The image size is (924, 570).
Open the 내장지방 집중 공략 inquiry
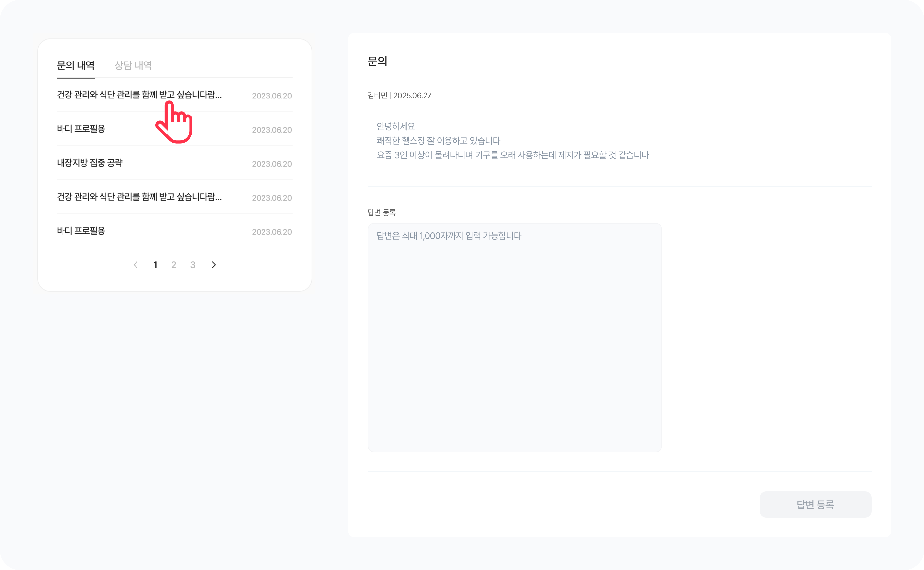(90, 163)
